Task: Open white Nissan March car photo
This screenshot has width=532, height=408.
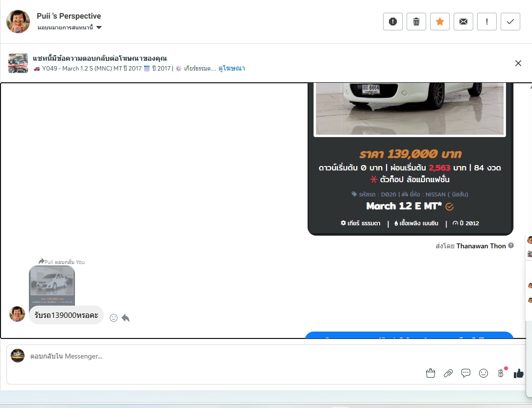Action: click(x=410, y=109)
